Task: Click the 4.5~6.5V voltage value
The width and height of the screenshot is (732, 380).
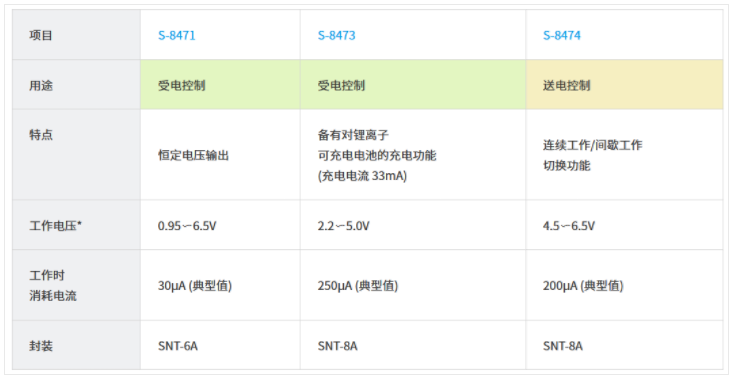Action: [x=569, y=226]
